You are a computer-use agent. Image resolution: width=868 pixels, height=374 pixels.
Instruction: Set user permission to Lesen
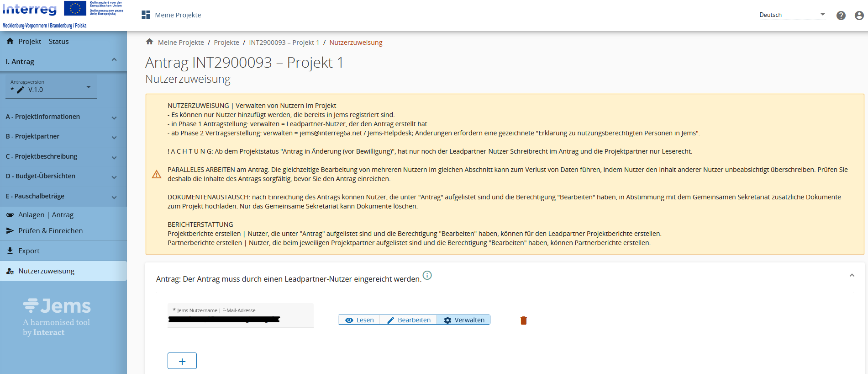(360, 320)
